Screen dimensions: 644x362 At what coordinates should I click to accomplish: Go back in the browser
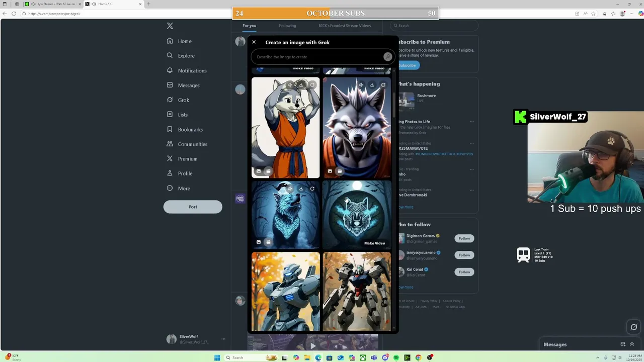[5, 14]
